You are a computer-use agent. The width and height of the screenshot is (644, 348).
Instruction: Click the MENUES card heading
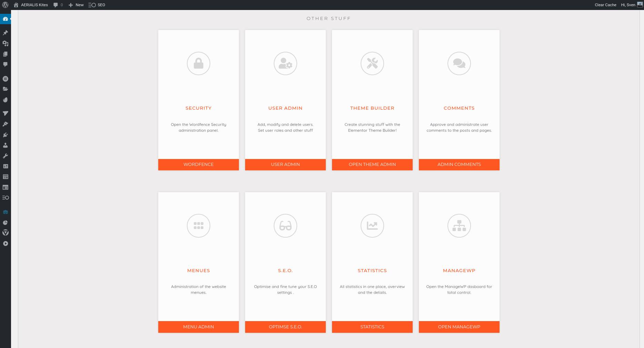coord(199,270)
